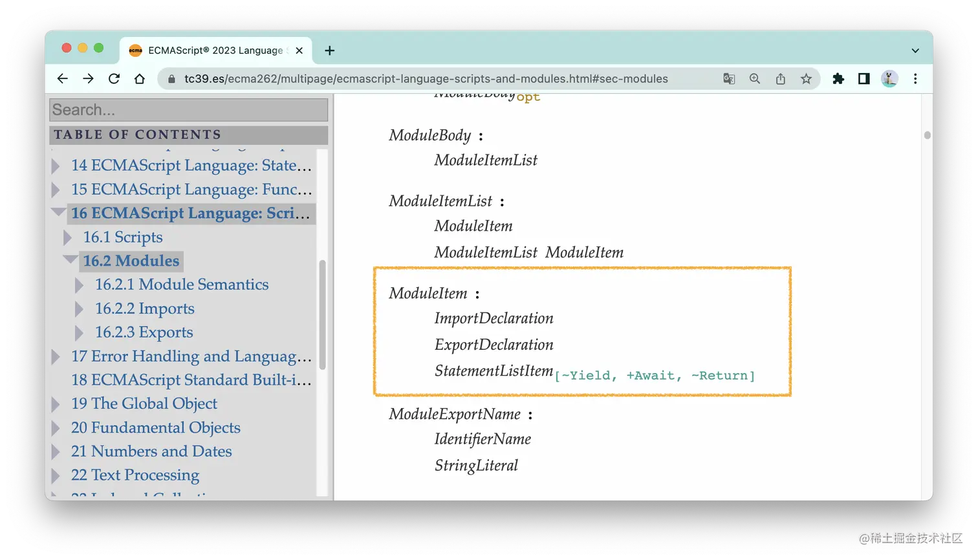The width and height of the screenshot is (978, 560).
Task: Click ModuleBody production name
Action: click(430, 136)
